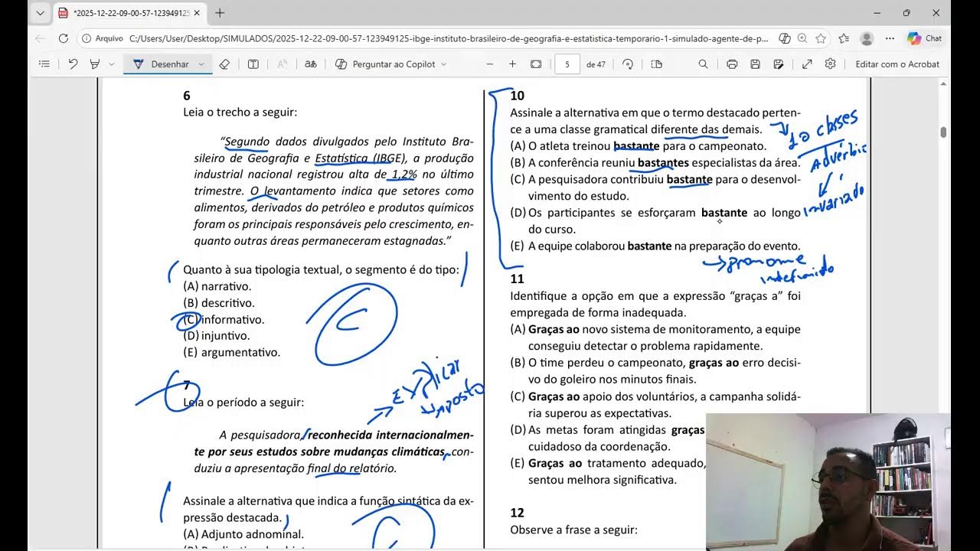Print the PDF document
980x551 pixels.
point(732,64)
